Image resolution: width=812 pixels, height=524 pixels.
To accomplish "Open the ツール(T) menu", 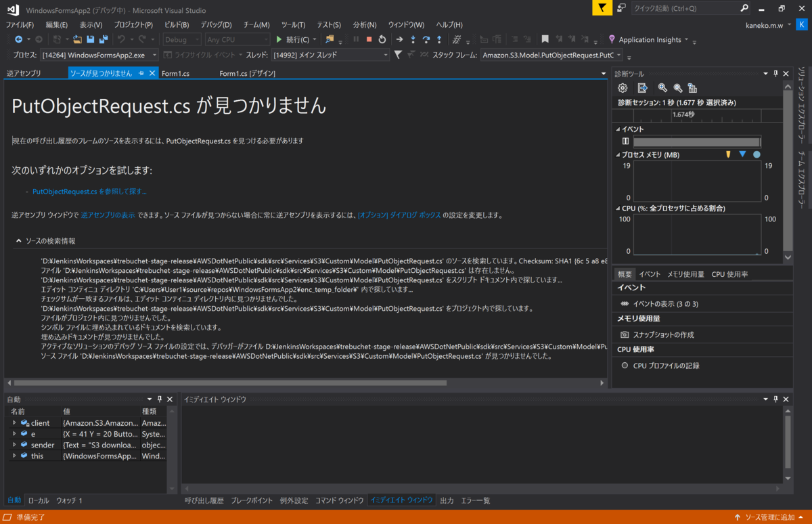I will [x=293, y=24].
